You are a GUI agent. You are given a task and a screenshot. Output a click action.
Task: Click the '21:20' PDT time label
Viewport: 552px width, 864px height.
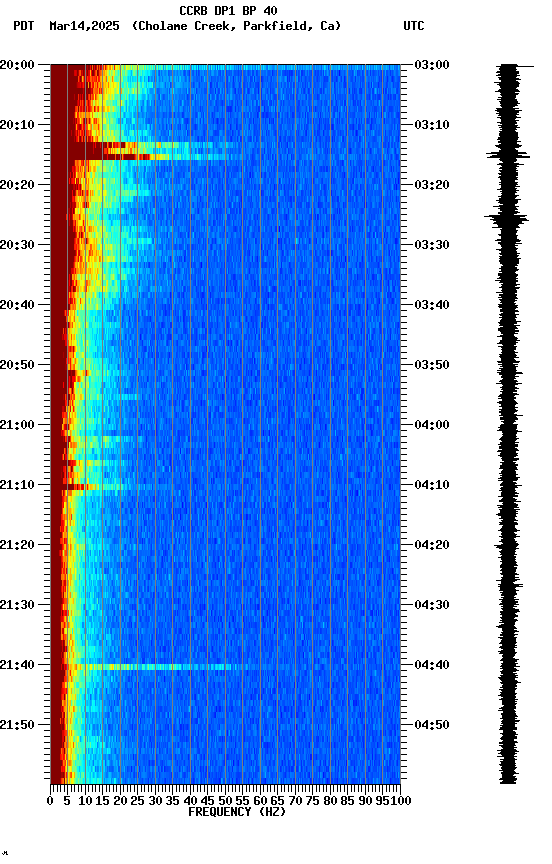pyautogui.click(x=17, y=545)
